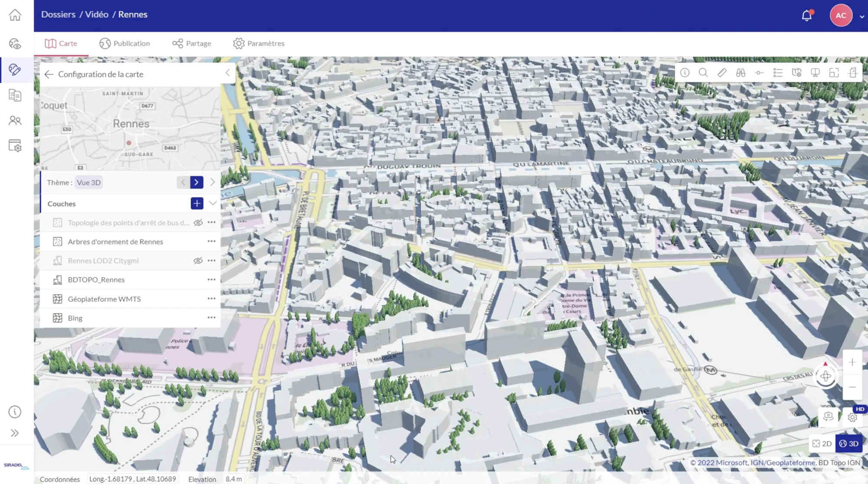868x484 pixels.
Task: Add a new layer with plus button
Action: pyautogui.click(x=197, y=203)
